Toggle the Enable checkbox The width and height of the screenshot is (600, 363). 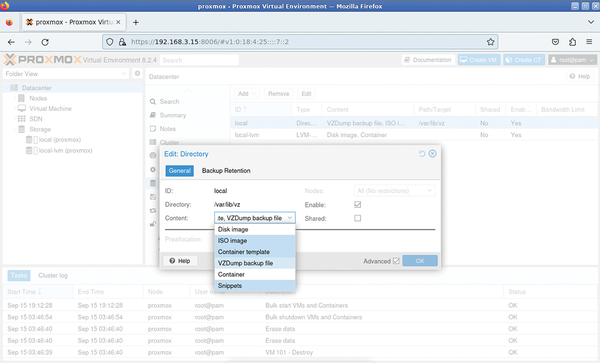click(x=357, y=205)
